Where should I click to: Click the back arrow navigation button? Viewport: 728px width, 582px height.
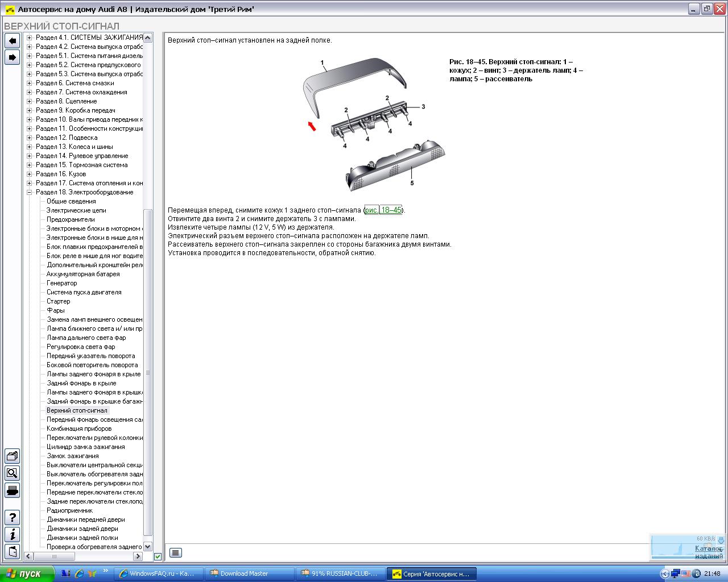pos(12,40)
